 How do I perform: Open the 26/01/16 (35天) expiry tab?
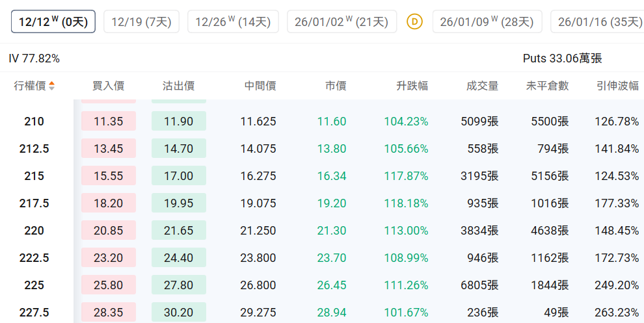click(x=599, y=21)
